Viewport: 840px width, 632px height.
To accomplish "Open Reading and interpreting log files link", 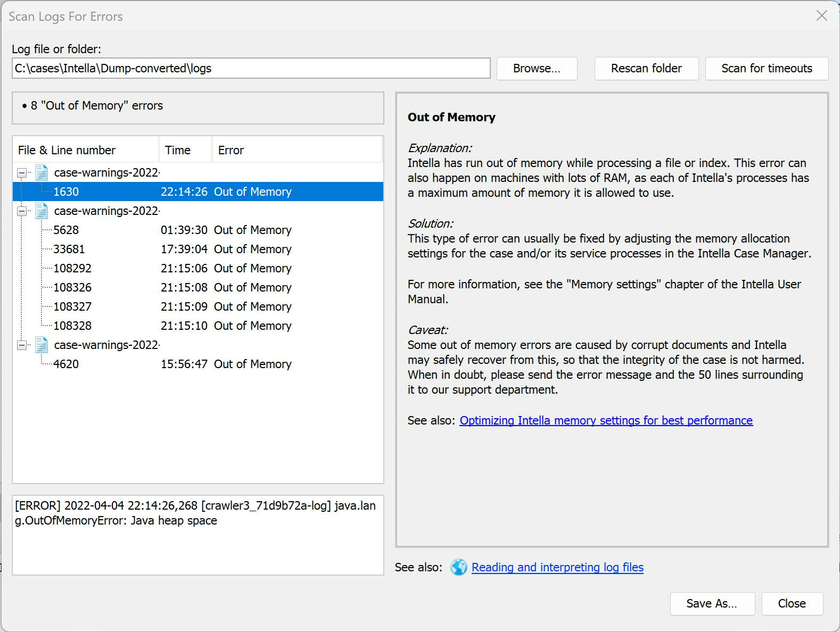I will (x=557, y=567).
